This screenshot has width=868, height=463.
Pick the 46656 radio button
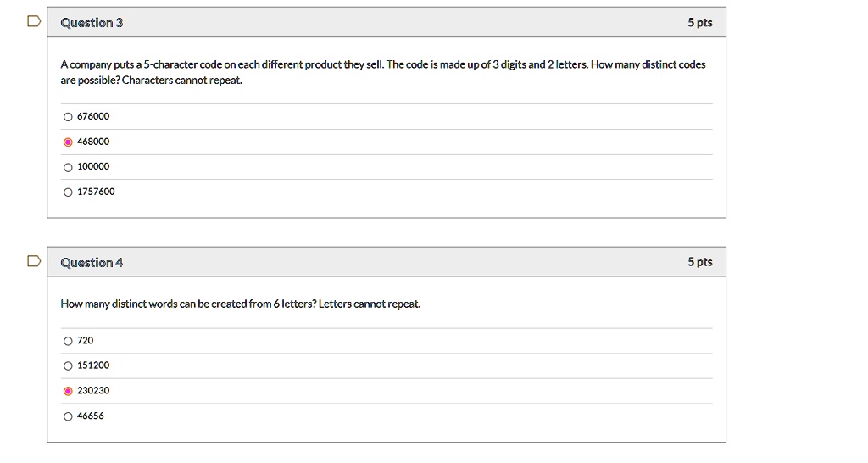(68, 416)
